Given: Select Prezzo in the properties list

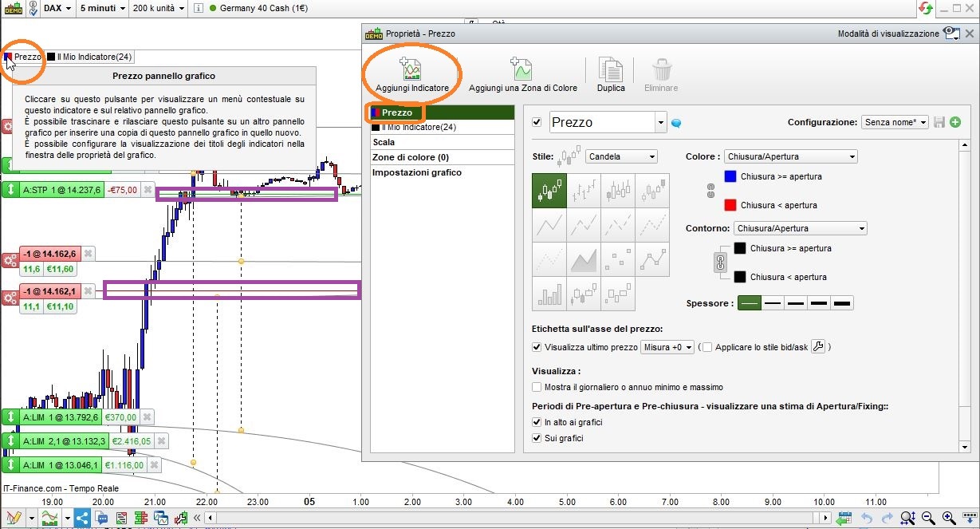Looking at the screenshot, I should [x=441, y=113].
